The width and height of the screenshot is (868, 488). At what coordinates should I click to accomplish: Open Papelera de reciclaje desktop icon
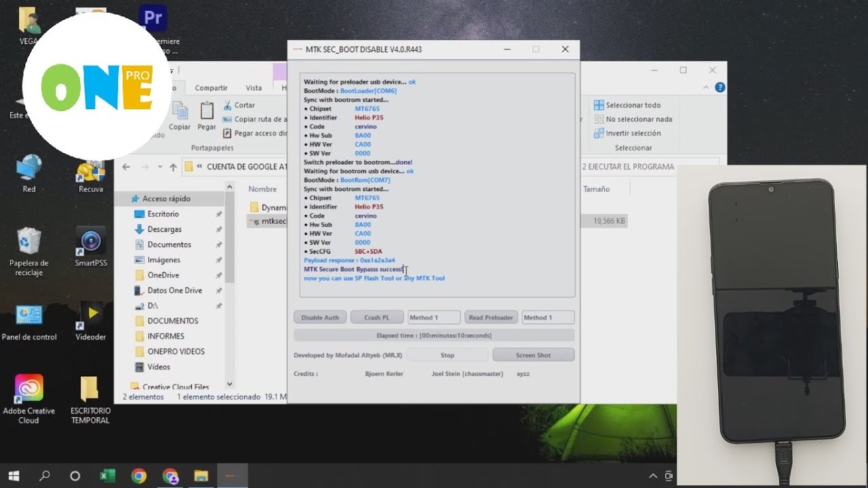(x=29, y=252)
